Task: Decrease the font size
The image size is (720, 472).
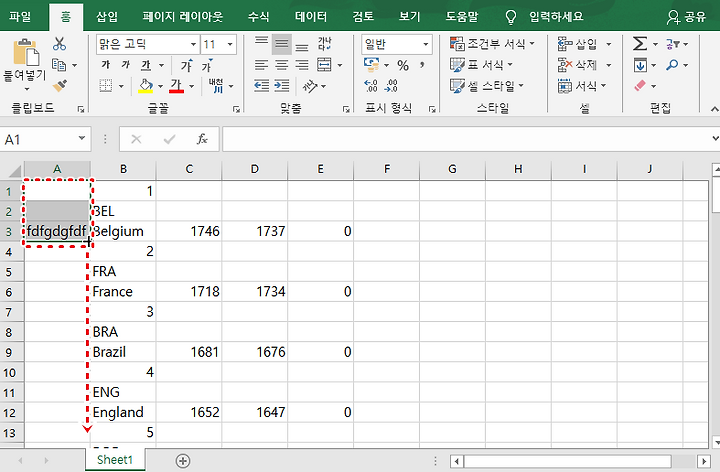Action: (207, 65)
